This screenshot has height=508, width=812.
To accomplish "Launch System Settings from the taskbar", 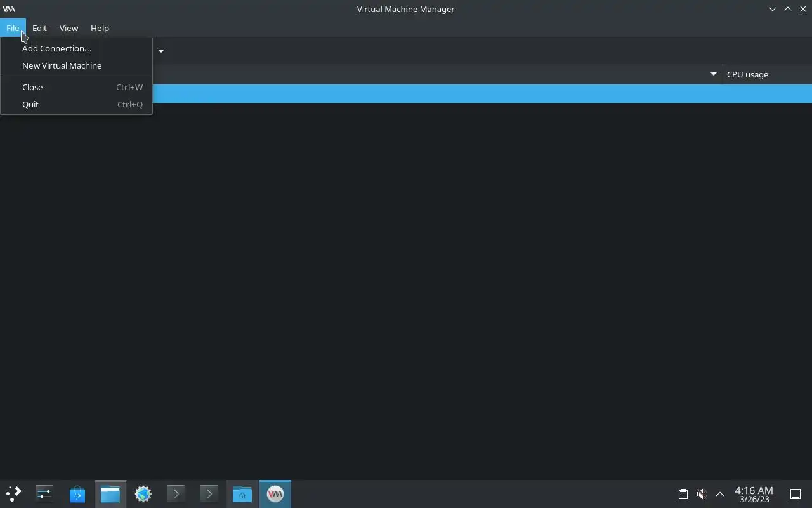I will (44, 494).
